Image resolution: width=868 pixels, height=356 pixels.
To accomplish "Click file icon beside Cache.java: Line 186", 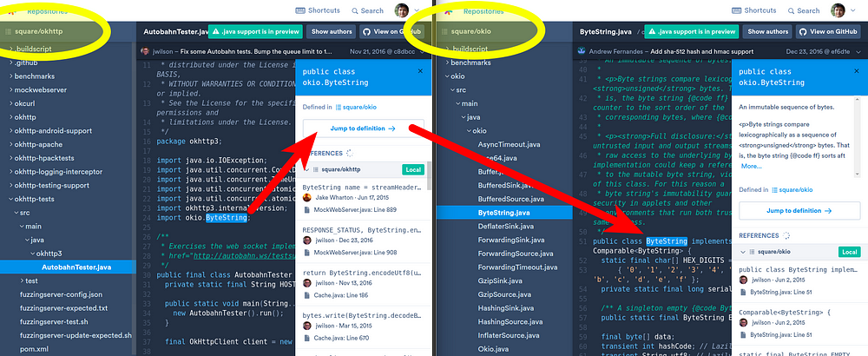I will pyautogui.click(x=307, y=295).
